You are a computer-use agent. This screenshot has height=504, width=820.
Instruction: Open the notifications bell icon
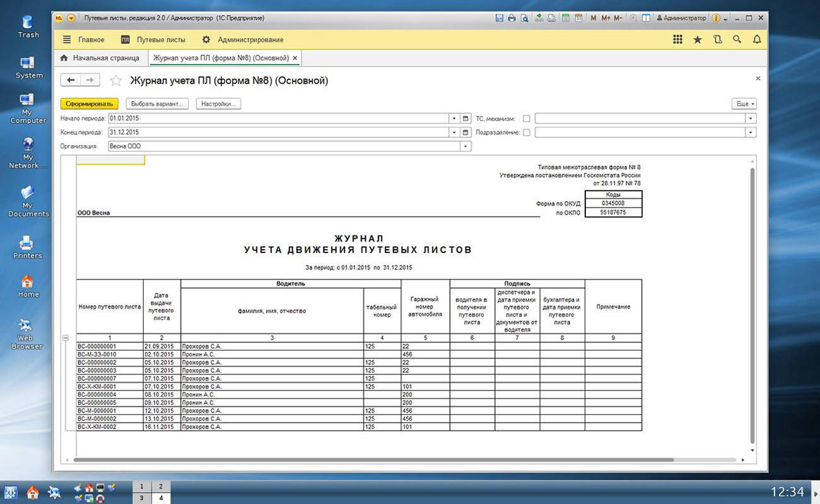[x=757, y=40]
